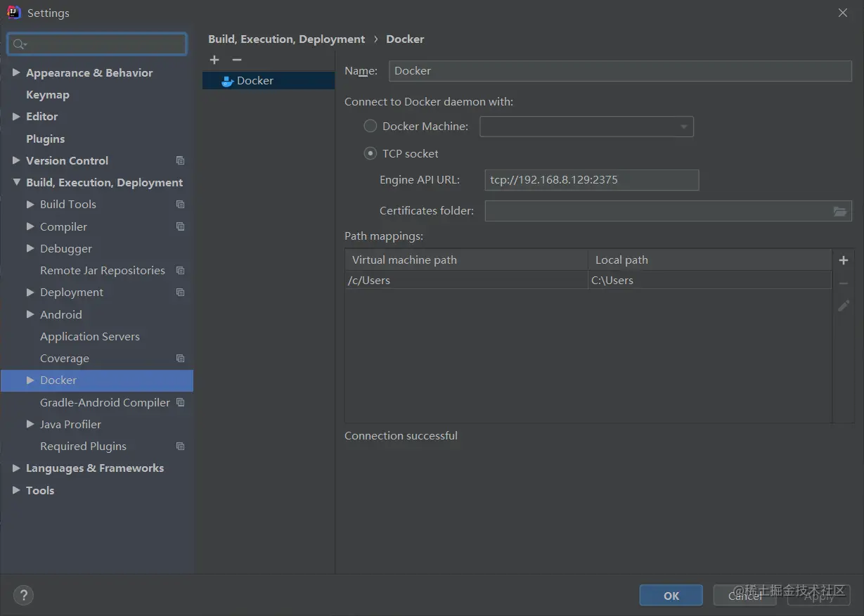Open Keymap settings page
864x616 pixels.
48,95
